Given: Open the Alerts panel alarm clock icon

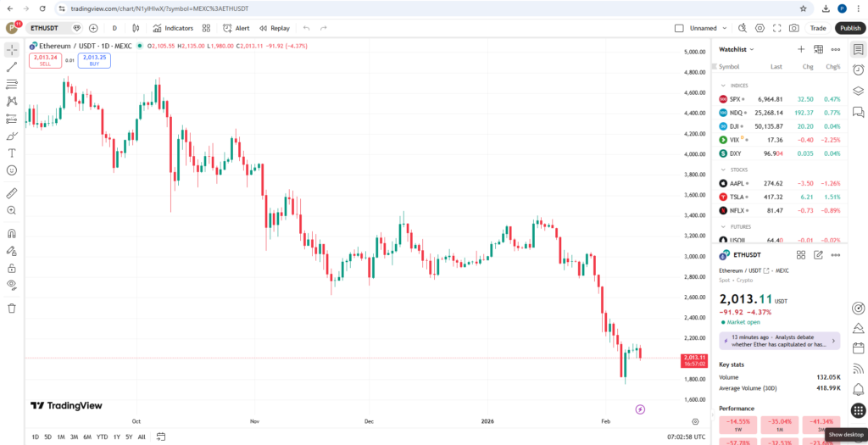Looking at the screenshot, I should coord(858,70).
